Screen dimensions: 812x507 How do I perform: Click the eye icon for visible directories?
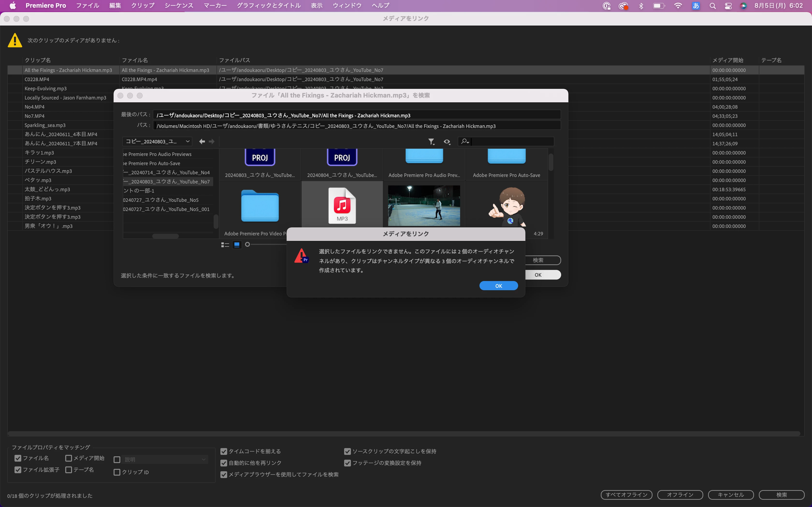click(x=447, y=142)
